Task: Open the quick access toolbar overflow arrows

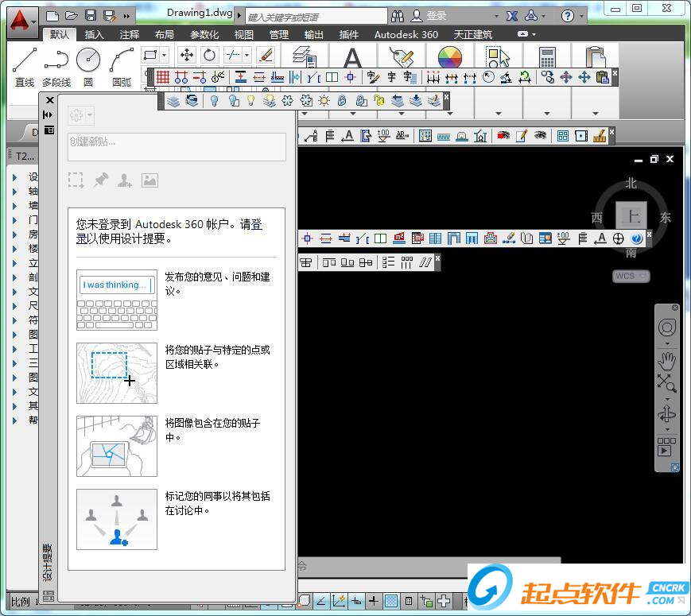Action: click(x=126, y=17)
